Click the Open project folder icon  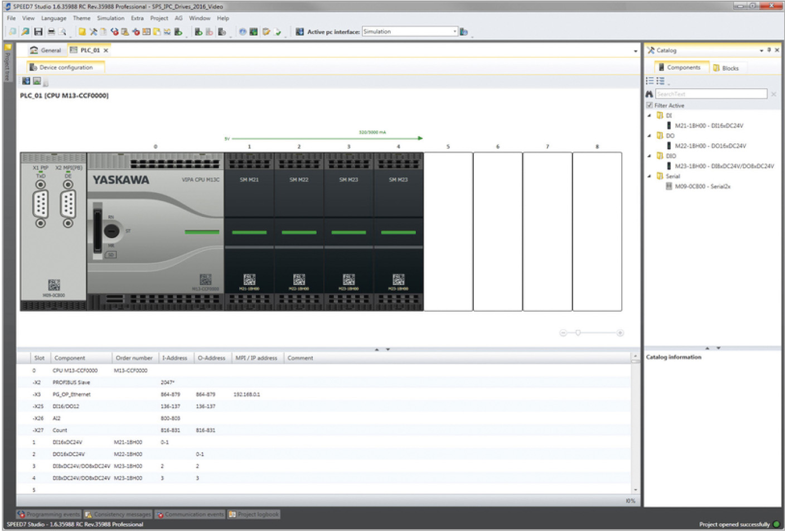[25, 32]
